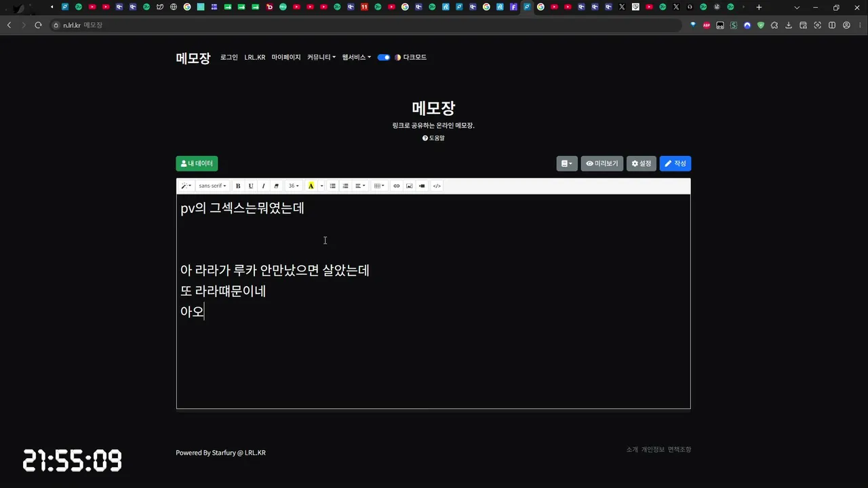
Task: Open the extensions puzzle icon
Action: click(x=775, y=25)
